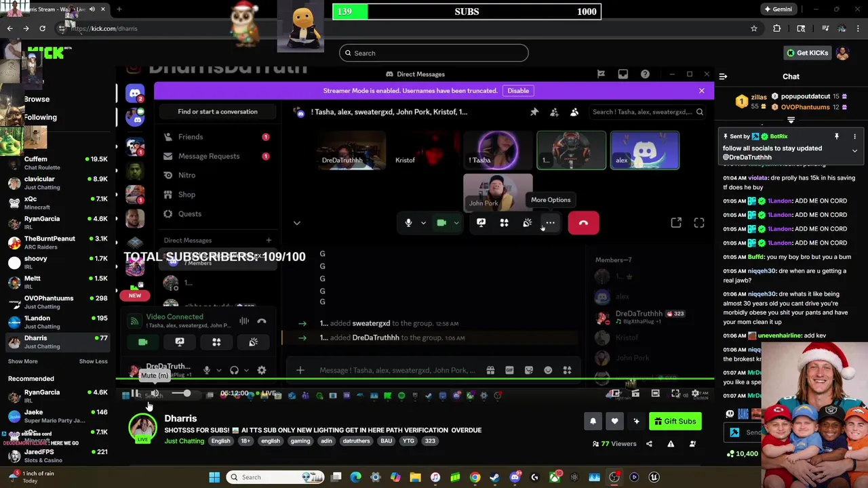Viewport: 868px width, 488px height.
Task: Toggle microphone mute in call controls
Action: (x=408, y=223)
